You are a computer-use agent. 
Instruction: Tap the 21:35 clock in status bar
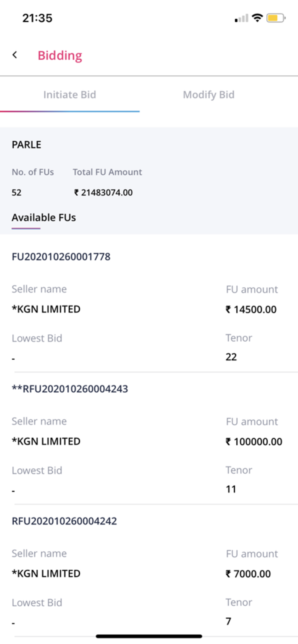point(37,18)
